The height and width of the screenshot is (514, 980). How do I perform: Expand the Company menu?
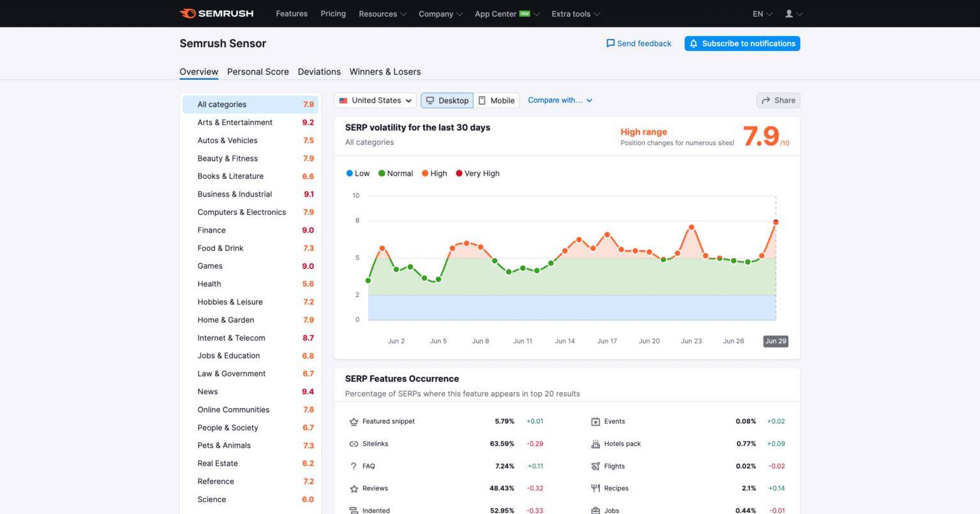click(440, 13)
